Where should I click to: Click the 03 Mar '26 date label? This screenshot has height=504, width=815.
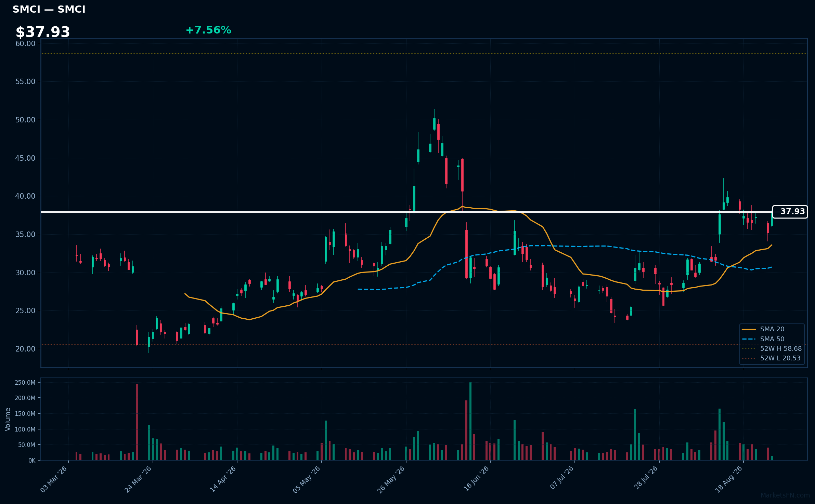(54, 479)
